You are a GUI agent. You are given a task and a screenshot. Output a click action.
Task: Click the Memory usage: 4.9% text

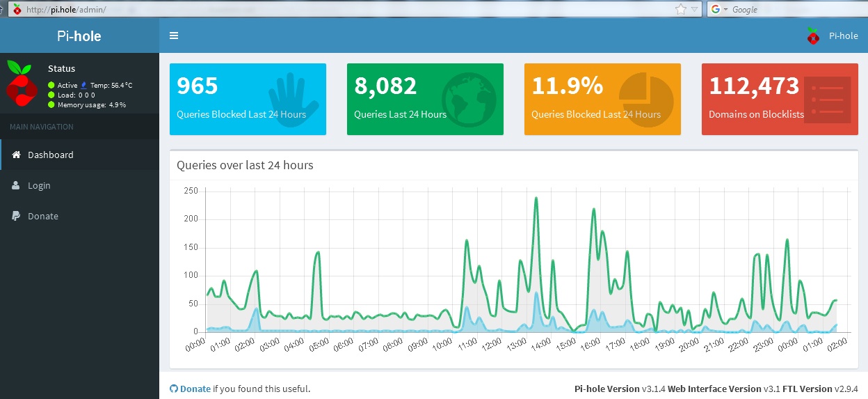click(92, 104)
